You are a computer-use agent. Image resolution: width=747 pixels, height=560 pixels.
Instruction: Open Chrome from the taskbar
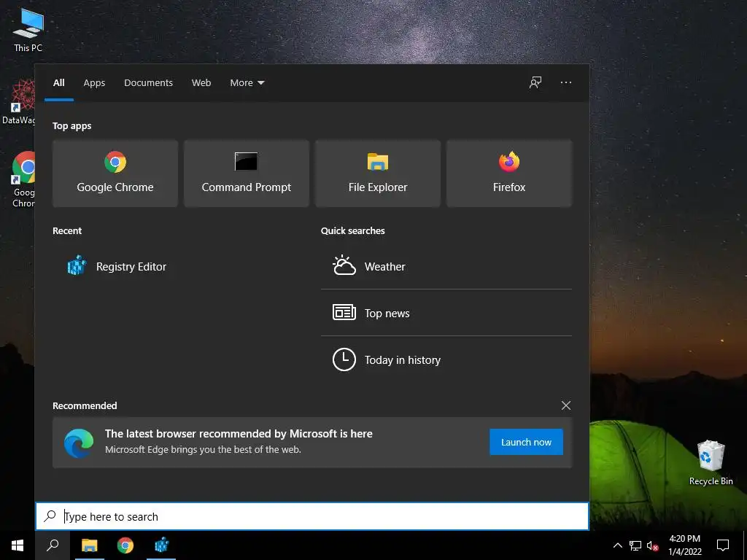[125, 545]
